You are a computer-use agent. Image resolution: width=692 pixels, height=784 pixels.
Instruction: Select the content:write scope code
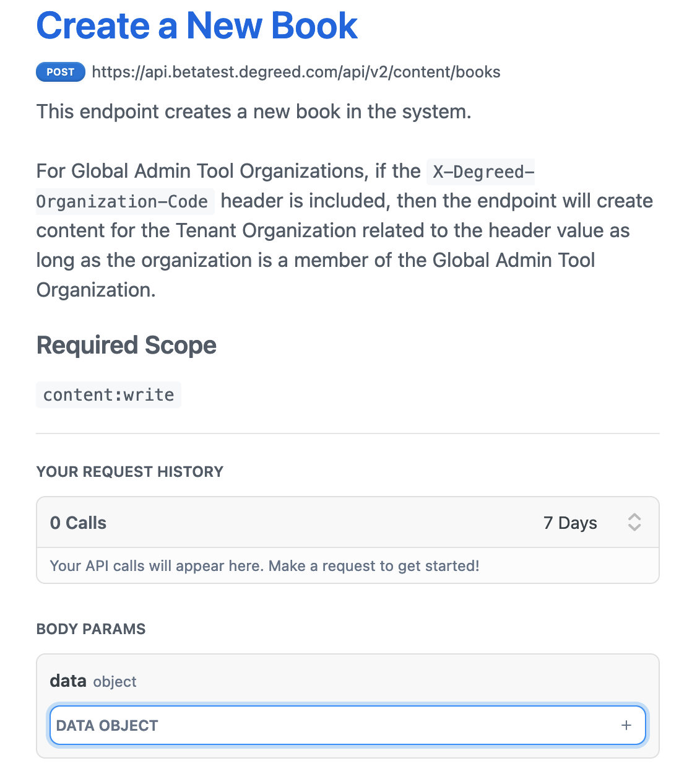coord(108,395)
